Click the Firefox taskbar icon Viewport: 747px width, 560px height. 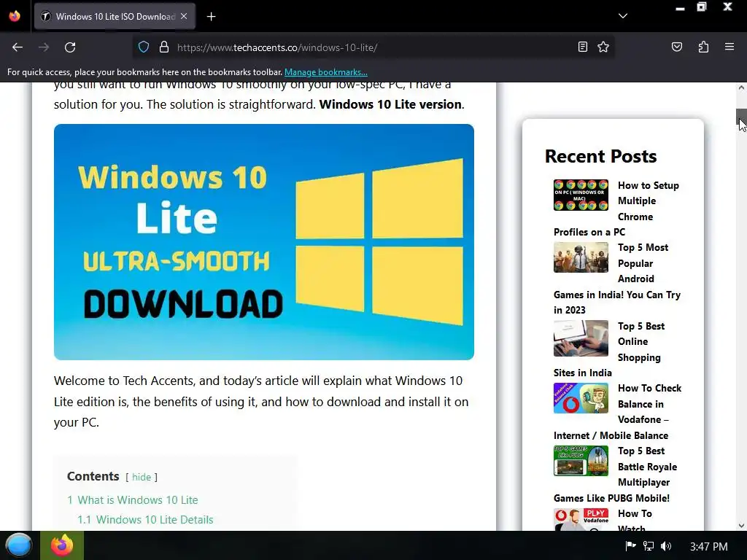62,545
